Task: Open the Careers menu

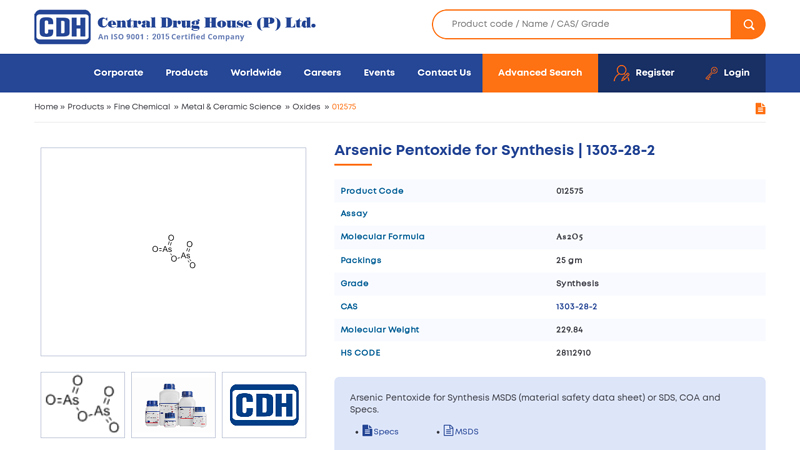Action: click(322, 72)
